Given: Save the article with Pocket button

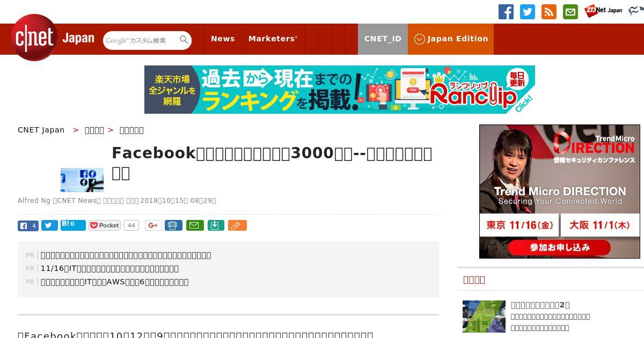Looking at the screenshot, I should [105, 225].
